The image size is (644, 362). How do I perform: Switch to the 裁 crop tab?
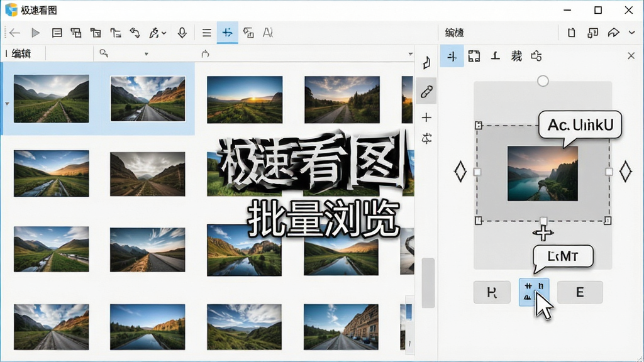(x=516, y=56)
